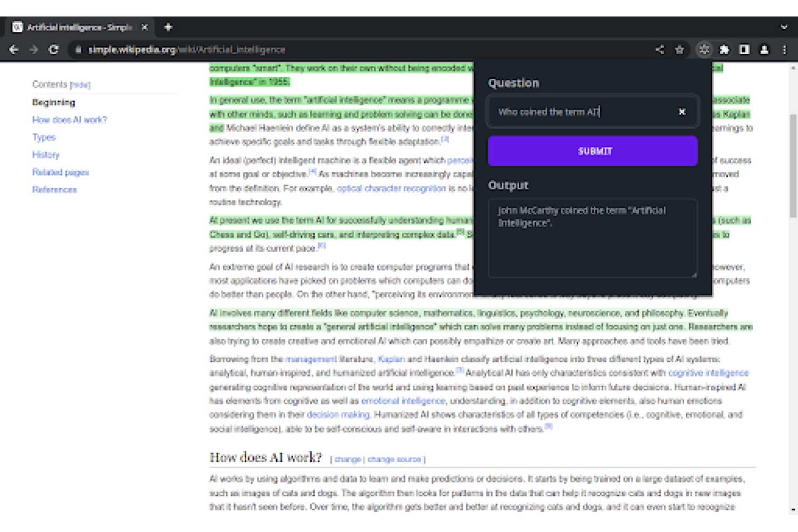798x532 pixels.
Task: Toggle the browser side panel icon
Action: (x=744, y=49)
